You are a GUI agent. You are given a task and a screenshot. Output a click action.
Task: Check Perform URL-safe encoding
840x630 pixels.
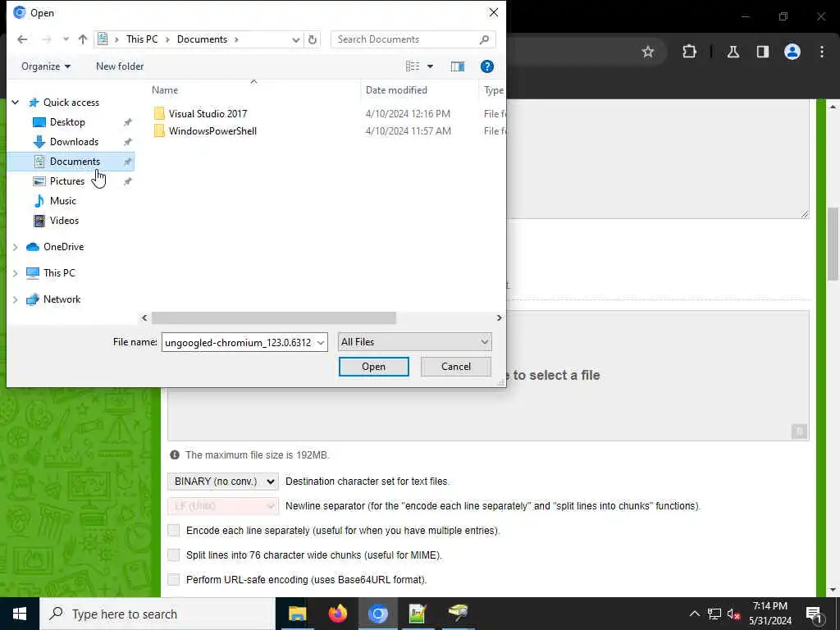pos(174,580)
